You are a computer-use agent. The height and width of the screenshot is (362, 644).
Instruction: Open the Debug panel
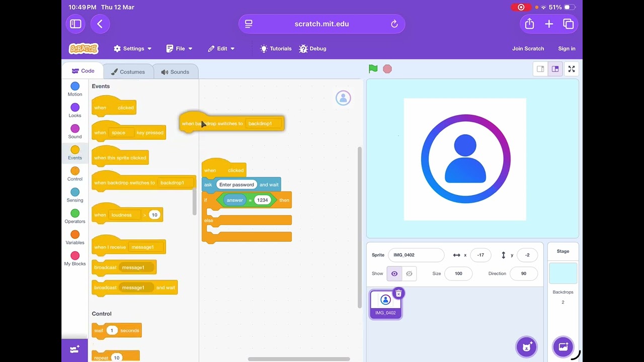tap(312, 49)
